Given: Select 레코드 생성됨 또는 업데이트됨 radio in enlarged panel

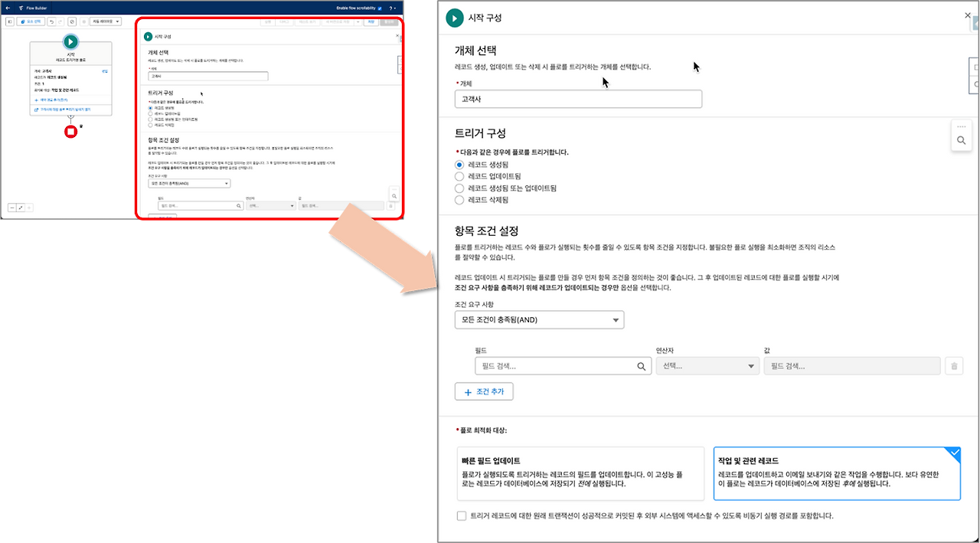Looking at the screenshot, I should tap(459, 188).
